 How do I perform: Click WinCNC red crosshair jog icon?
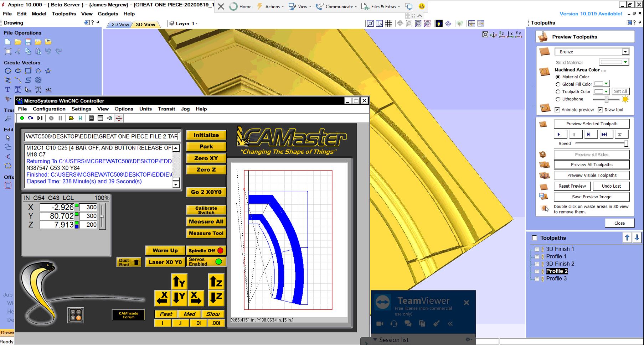pos(119,118)
